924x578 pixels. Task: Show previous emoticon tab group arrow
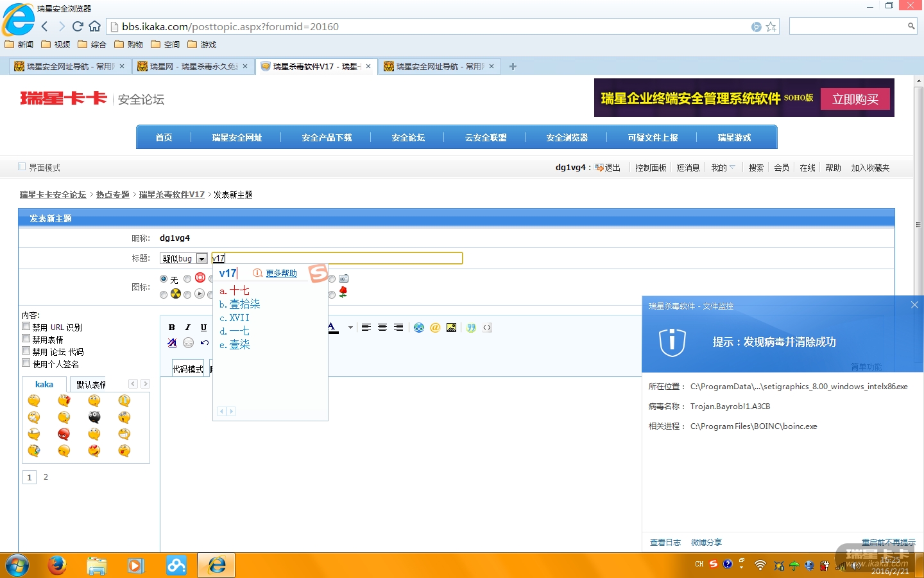coord(133,383)
